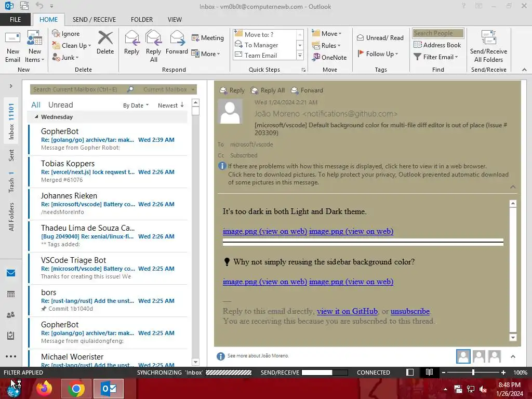The width and height of the screenshot is (532, 399).
Task: Switch to the SEND / RECEIVE tab
Action: (x=94, y=19)
